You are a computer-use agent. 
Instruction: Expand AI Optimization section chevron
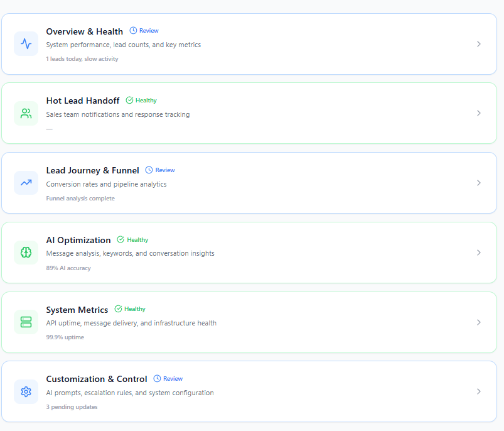click(x=479, y=253)
